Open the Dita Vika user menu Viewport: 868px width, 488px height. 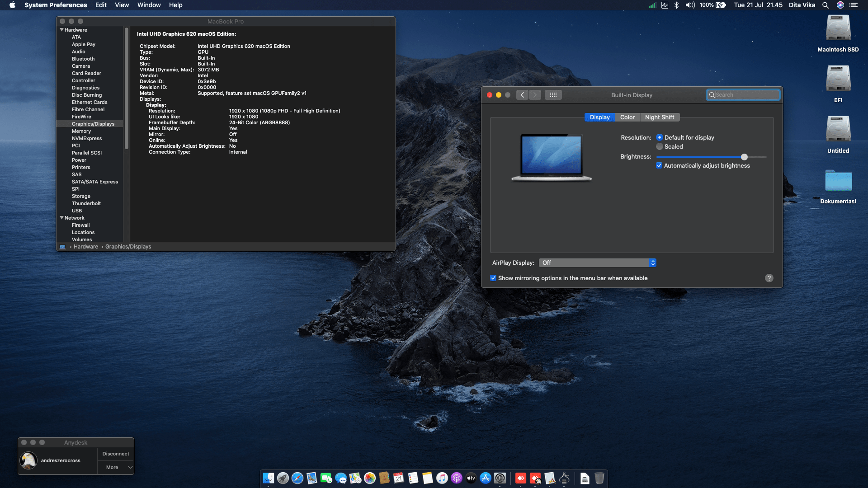(x=802, y=5)
